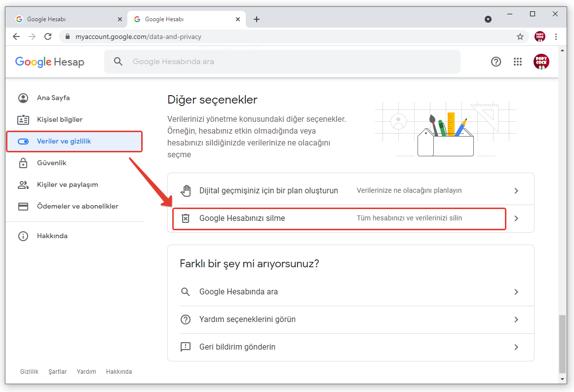Image resolution: width=574 pixels, height=392 pixels.
Task: Open the Chrome three-dot menu
Action: pyautogui.click(x=556, y=36)
